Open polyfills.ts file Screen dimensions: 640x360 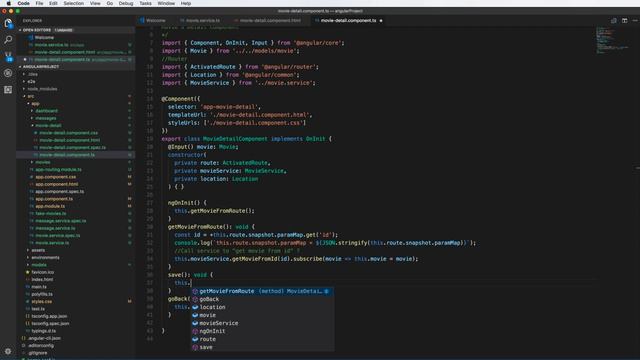[42, 294]
